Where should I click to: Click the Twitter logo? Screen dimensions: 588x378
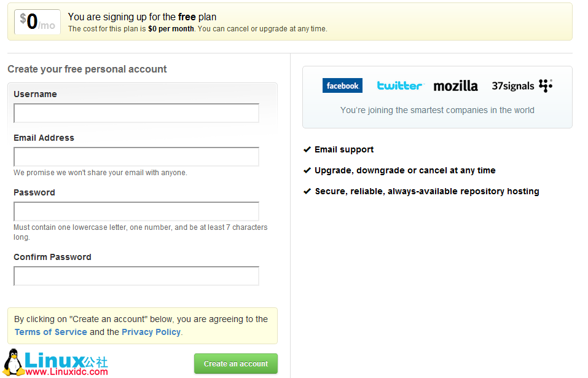point(400,86)
